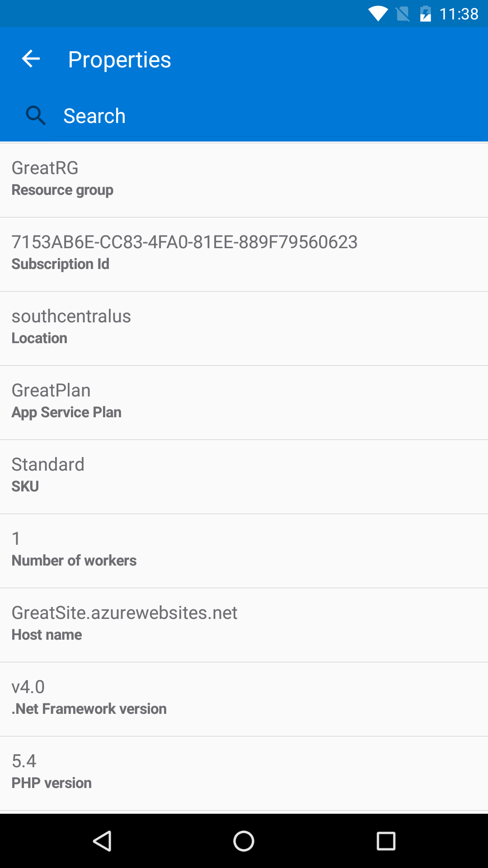
Task: Tap the no-SIM status icon
Action: click(403, 14)
